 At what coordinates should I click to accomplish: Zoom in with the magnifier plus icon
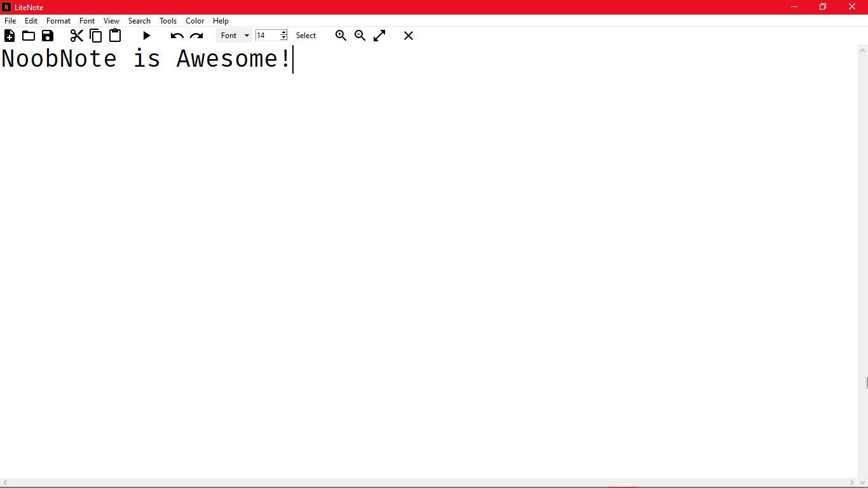tap(341, 36)
